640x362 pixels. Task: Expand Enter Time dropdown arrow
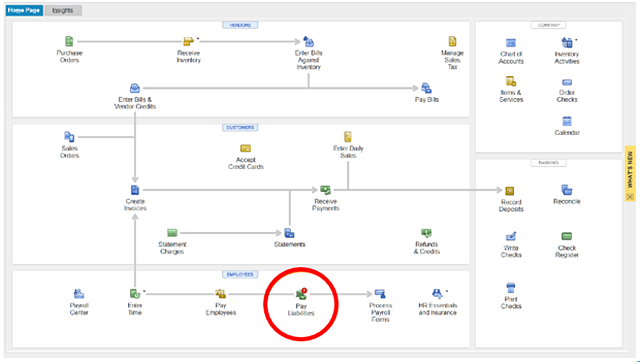click(144, 291)
